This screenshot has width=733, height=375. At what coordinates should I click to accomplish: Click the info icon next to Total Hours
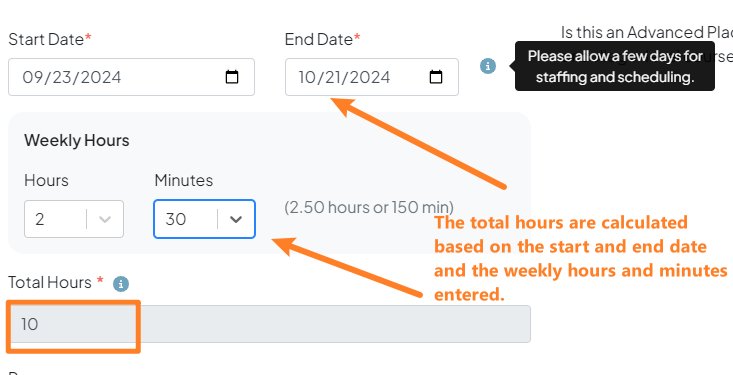coord(121,283)
